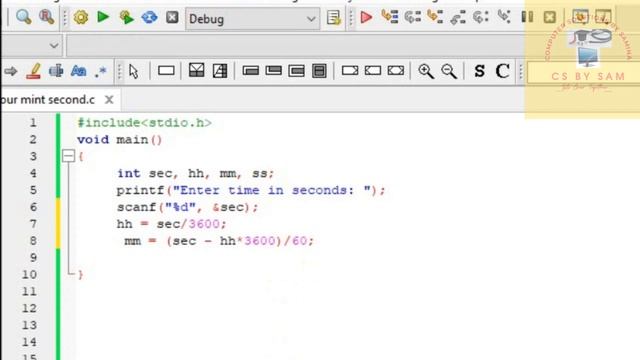Viewport: 640px width, 360px height.
Task: Click the printf 'Enter time in seconds' line
Action: [x=251, y=190]
